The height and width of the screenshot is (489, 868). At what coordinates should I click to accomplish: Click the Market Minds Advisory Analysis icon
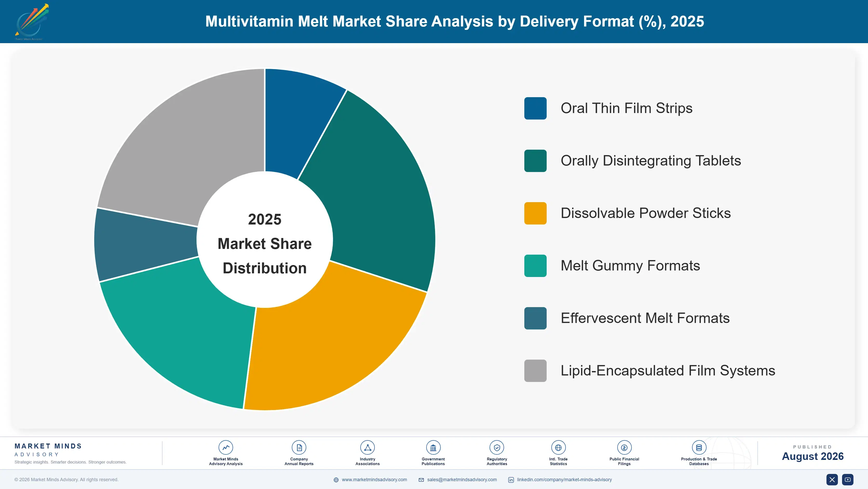coord(226,447)
